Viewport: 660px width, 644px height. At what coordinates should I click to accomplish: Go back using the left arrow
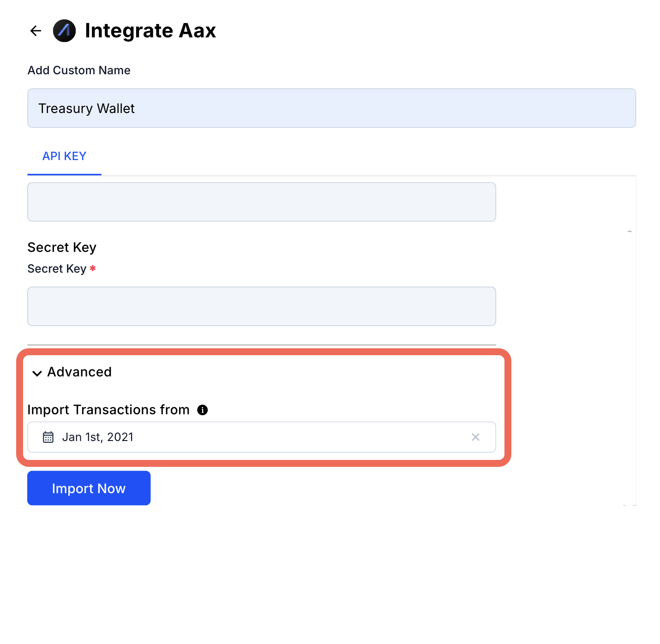coord(36,31)
